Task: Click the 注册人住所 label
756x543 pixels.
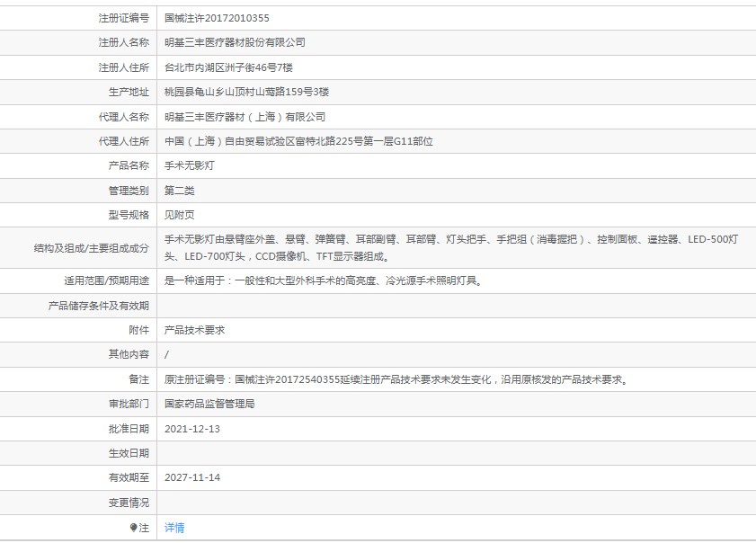Action: click(124, 67)
